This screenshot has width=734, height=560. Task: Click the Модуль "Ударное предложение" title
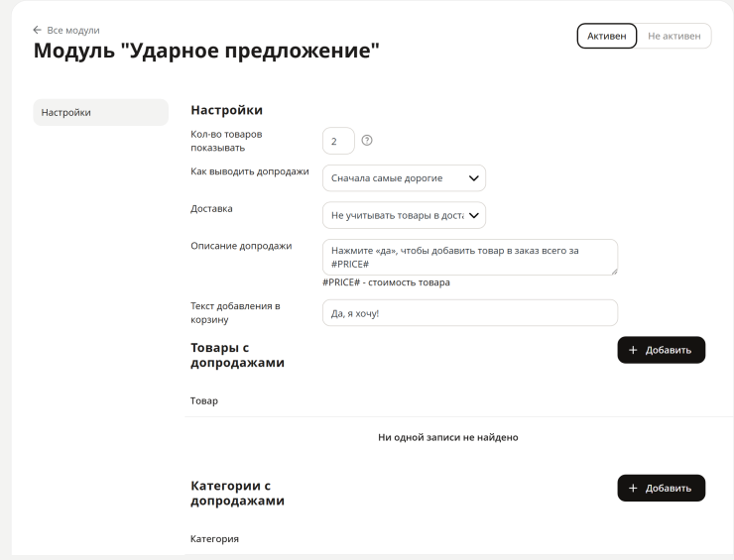(x=206, y=51)
